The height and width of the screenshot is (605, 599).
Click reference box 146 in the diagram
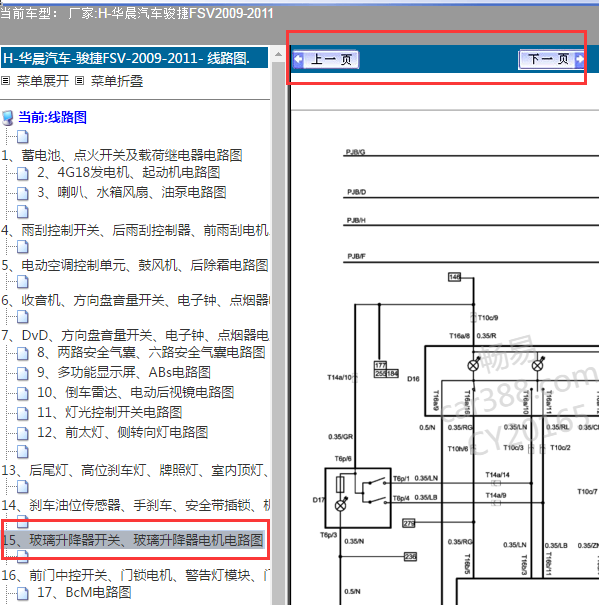pos(454,277)
